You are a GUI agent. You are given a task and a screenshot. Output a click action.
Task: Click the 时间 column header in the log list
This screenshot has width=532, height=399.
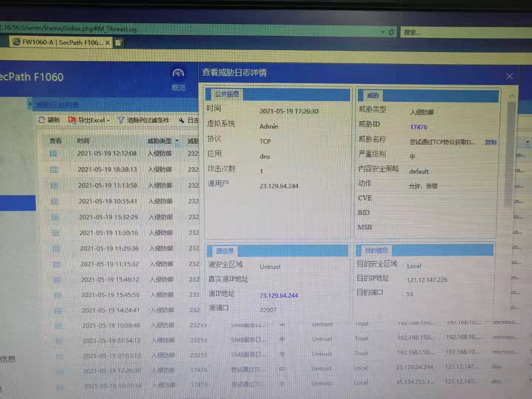click(83, 141)
